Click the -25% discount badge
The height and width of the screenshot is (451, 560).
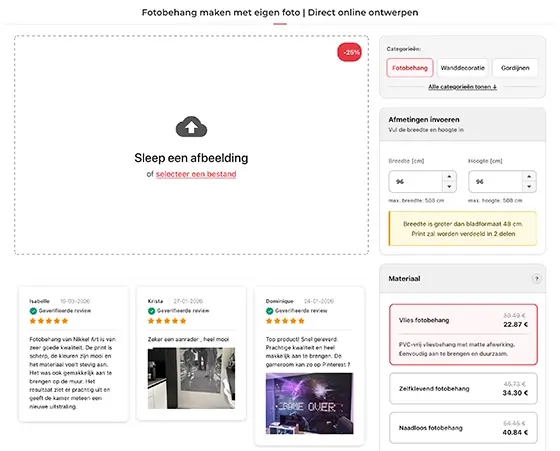pyautogui.click(x=349, y=52)
